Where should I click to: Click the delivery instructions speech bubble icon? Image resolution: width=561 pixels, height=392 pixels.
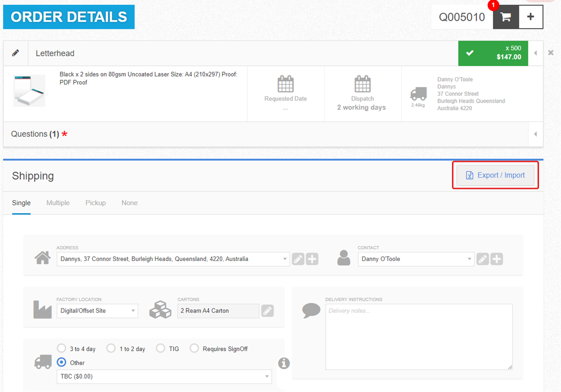click(311, 310)
